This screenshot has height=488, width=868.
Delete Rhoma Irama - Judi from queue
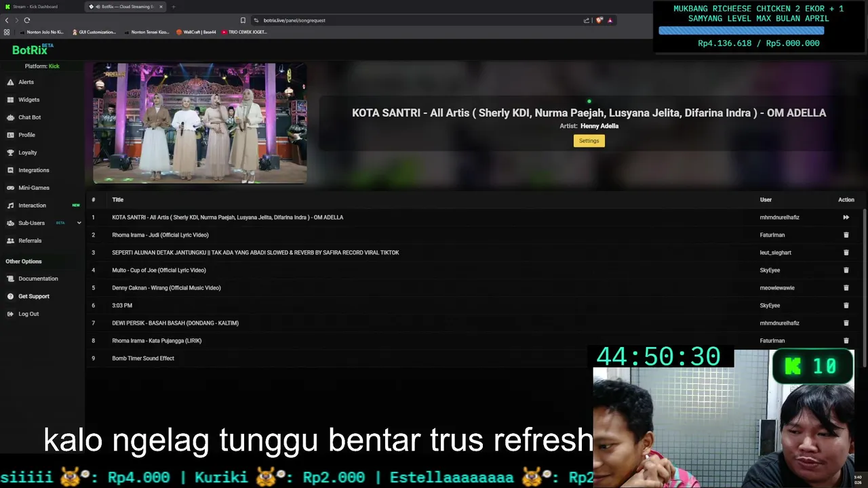pos(846,235)
